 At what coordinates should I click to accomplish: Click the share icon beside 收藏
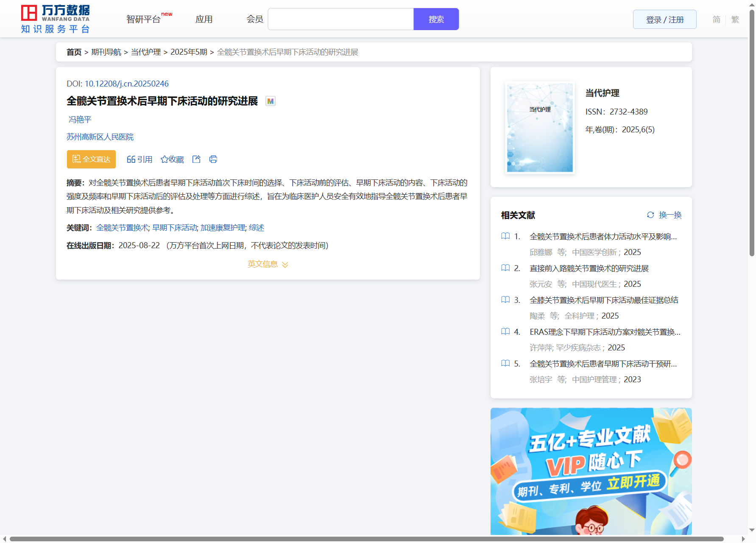tap(196, 160)
